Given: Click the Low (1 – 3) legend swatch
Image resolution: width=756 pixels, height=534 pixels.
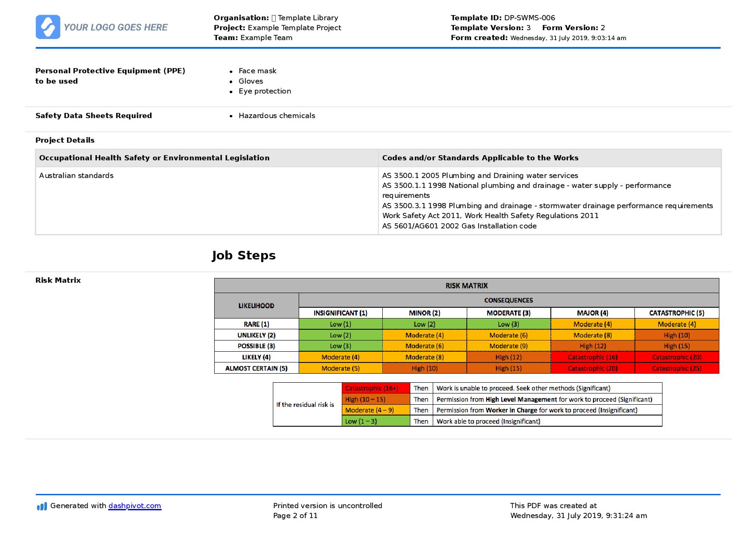Looking at the screenshot, I should pos(375,422).
